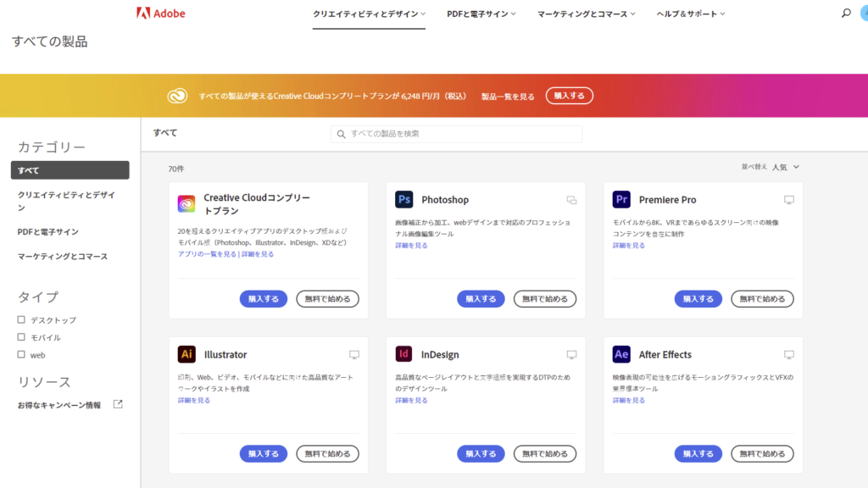Viewport: 868px width, 488px height.
Task: Click 購入する on InDesign card
Action: 481,454
